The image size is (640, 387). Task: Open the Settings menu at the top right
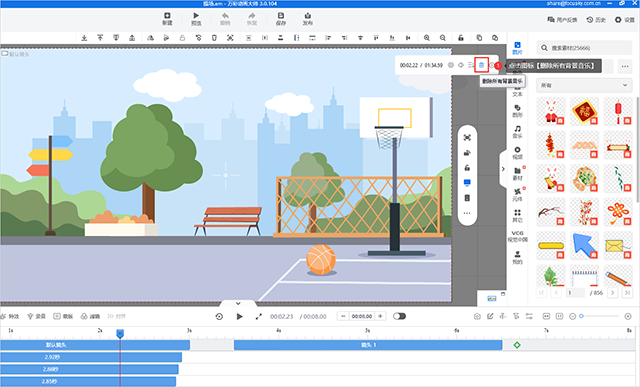click(x=625, y=20)
